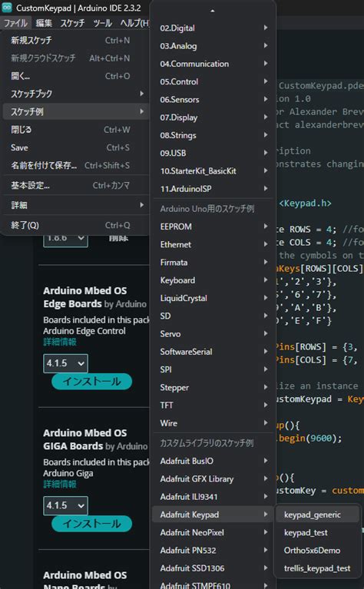Open the SPI examples submenu
The height and width of the screenshot is (589, 364).
point(213,369)
